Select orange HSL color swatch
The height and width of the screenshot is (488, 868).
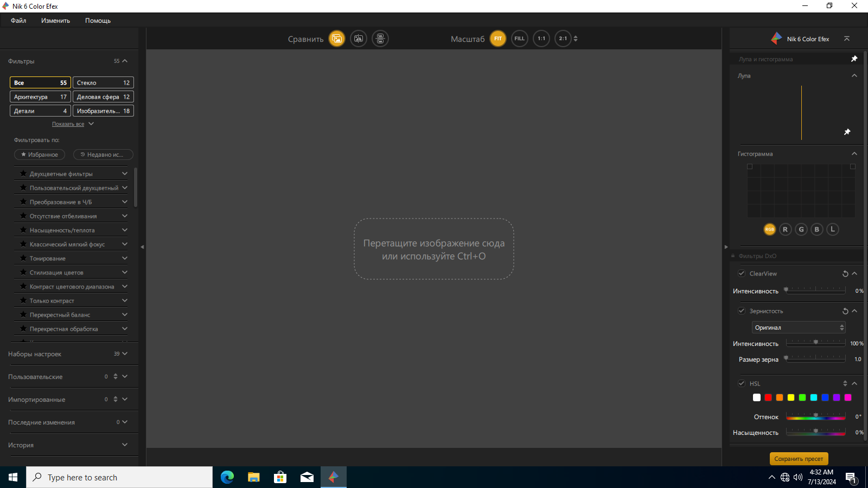(780, 397)
